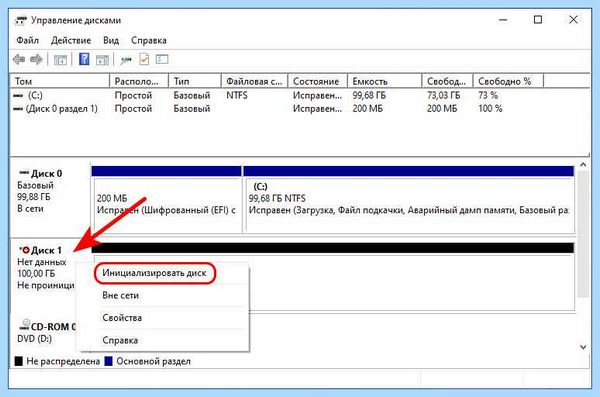Choose Свойства in context menu
This screenshot has height=397, width=600.
pyautogui.click(x=122, y=318)
